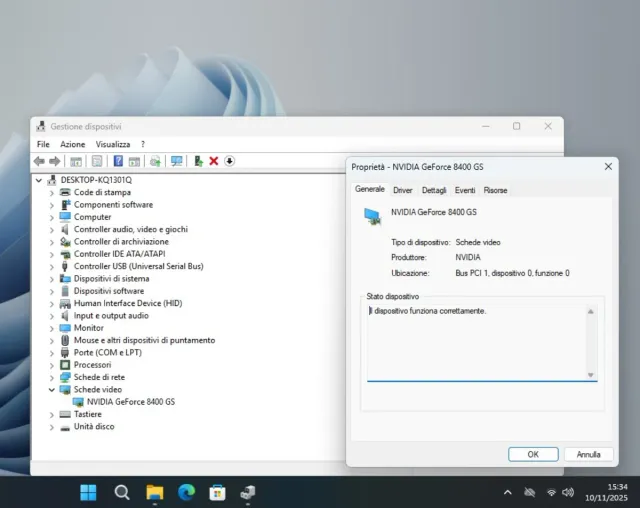Collapse the DESKTOP-KQ1301Q root node
Image resolution: width=640 pixels, height=508 pixels.
tap(39, 180)
